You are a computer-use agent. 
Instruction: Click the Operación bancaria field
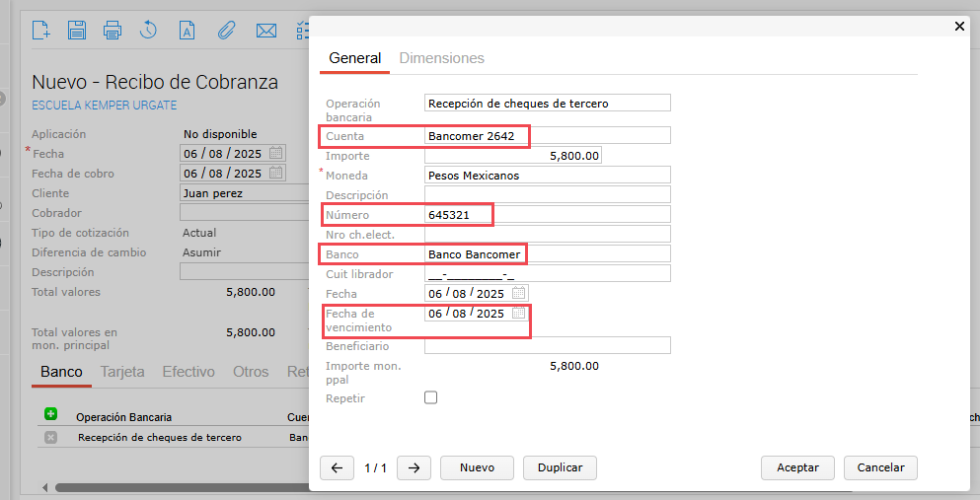pos(548,103)
